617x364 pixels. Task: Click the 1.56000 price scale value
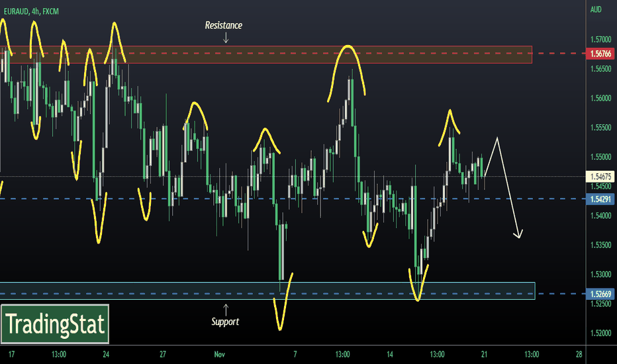point(601,99)
